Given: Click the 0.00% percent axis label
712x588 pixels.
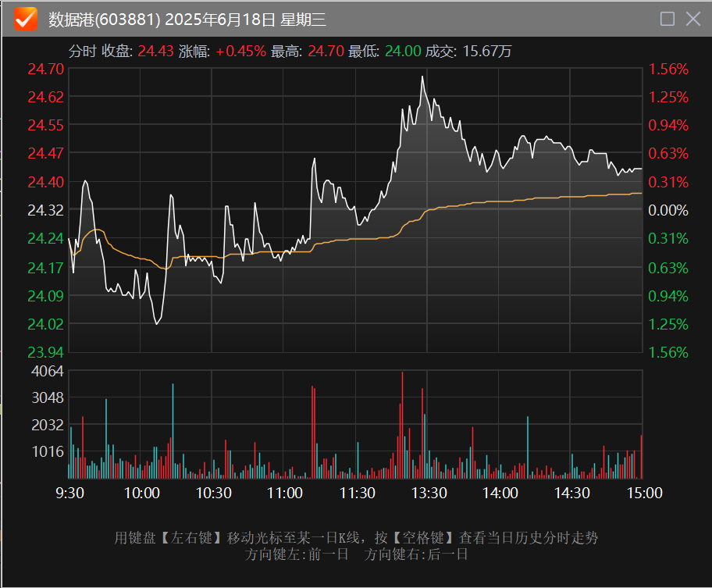Looking at the screenshot, I should click(668, 210).
